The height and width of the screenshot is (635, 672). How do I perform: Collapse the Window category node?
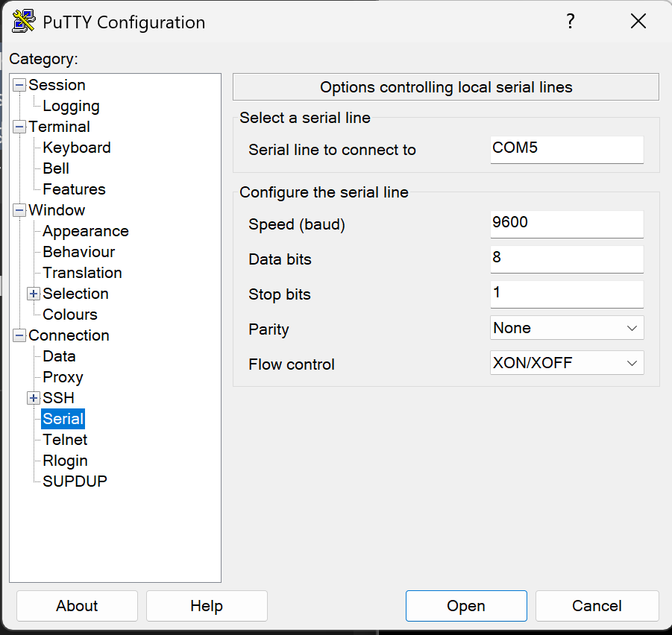pyautogui.click(x=19, y=210)
